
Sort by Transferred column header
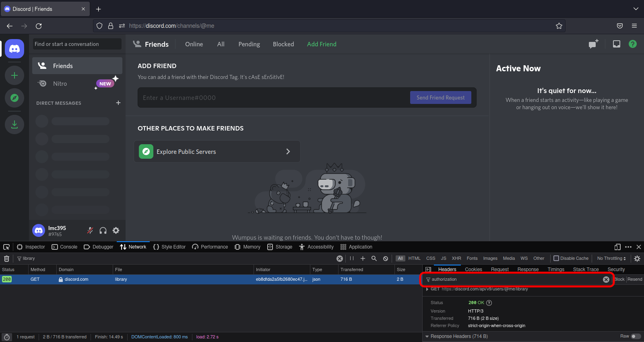(x=366, y=269)
